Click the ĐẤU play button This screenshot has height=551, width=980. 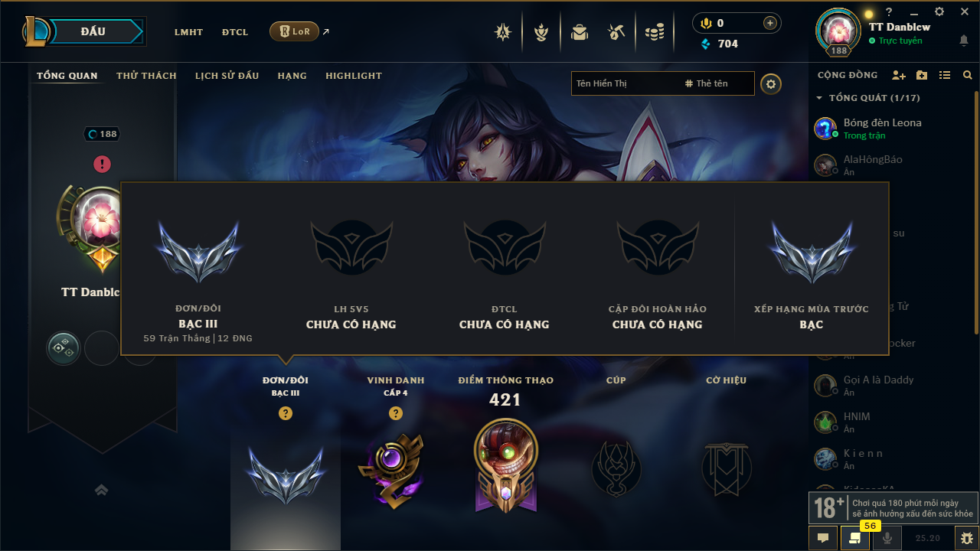click(x=92, y=31)
